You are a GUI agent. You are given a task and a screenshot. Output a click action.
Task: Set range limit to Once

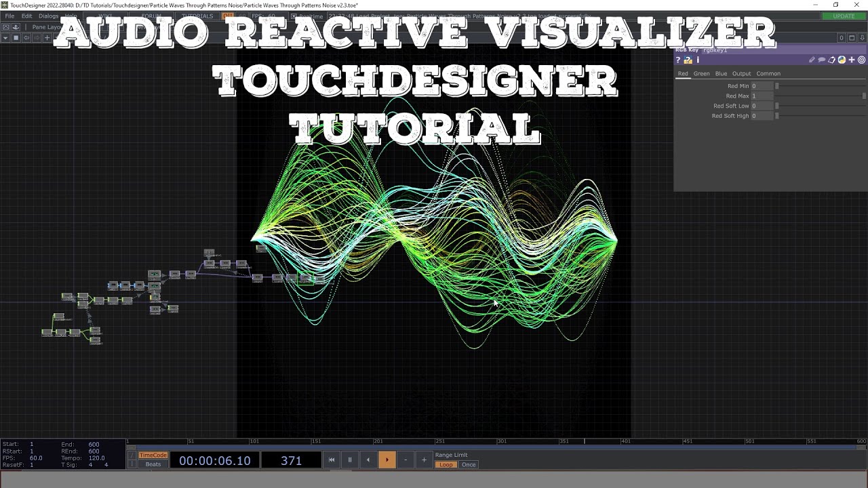click(x=469, y=465)
